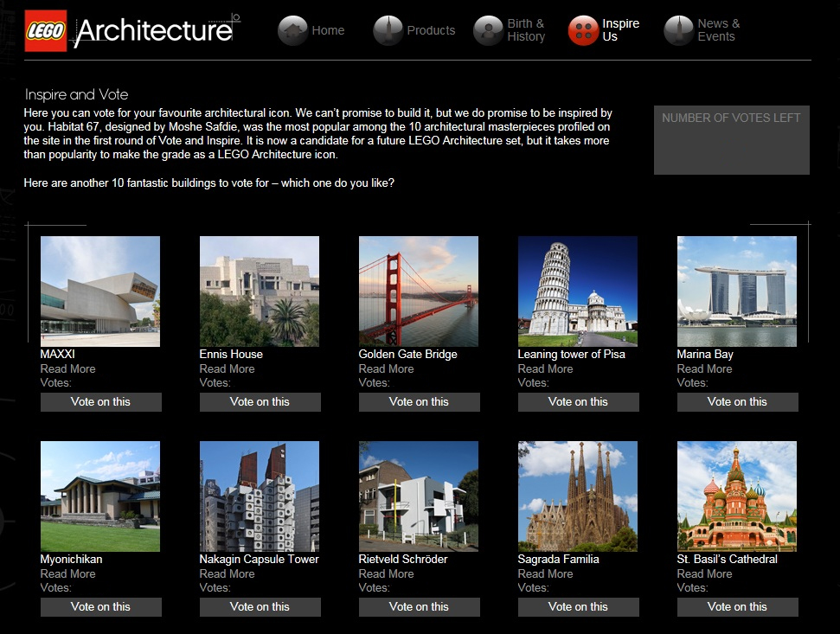Switch to the Products navigation tab

[x=431, y=30]
